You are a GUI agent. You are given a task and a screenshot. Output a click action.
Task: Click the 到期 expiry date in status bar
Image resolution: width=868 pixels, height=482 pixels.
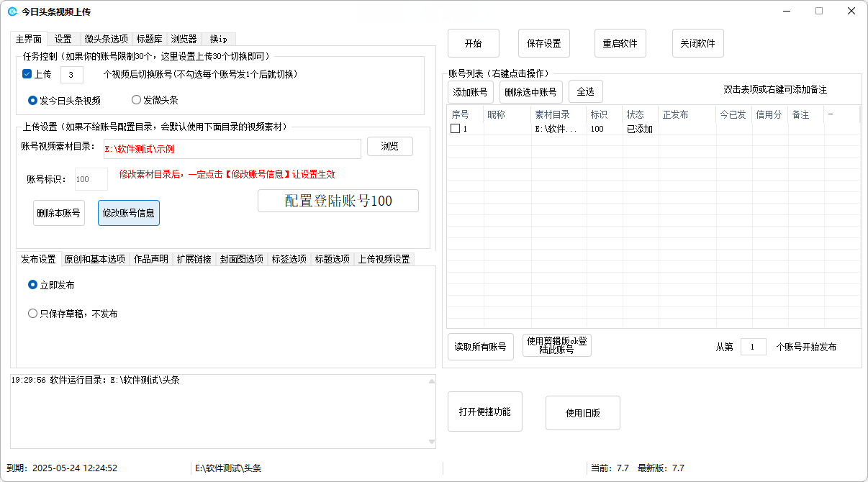coord(62,468)
